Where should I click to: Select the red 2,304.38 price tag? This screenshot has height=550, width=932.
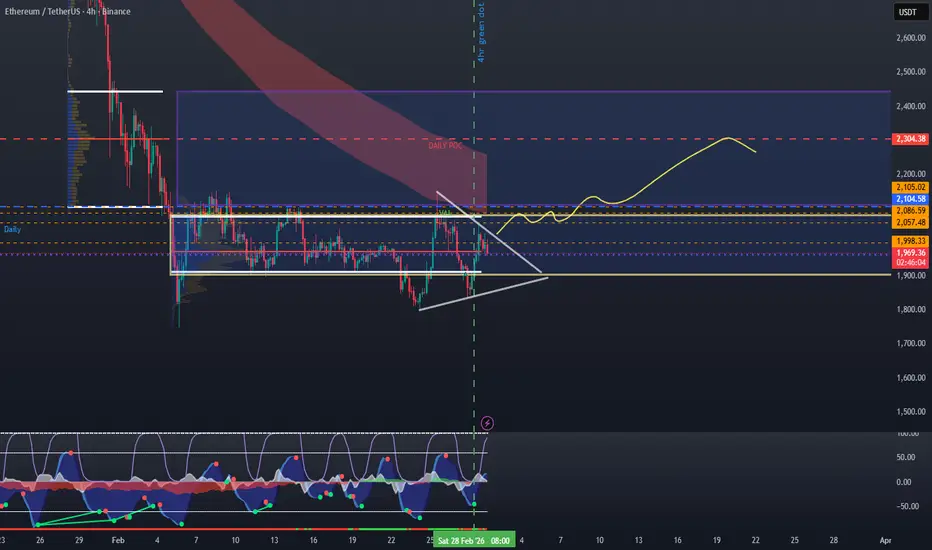click(x=911, y=139)
